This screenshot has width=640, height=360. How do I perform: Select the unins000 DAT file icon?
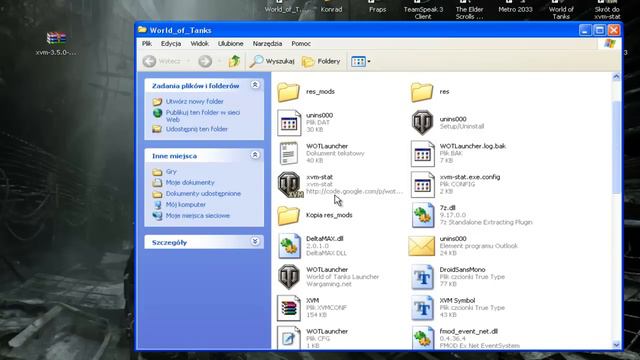coord(289,122)
